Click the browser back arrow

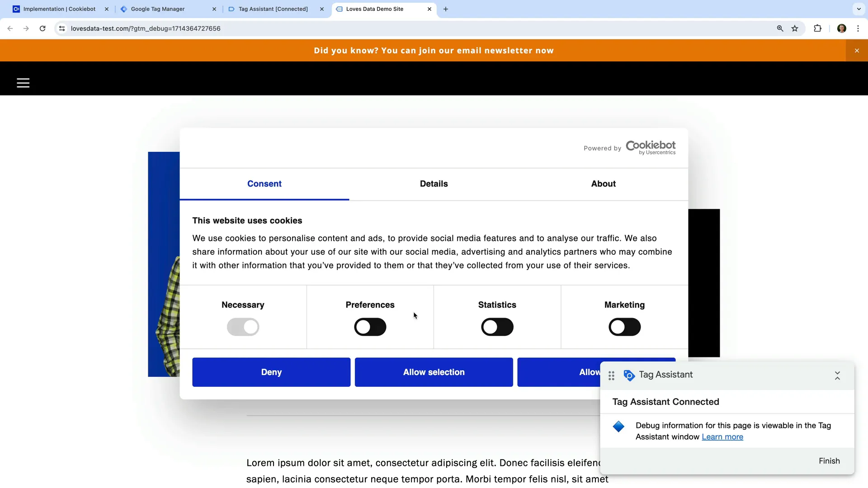tap(10, 28)
